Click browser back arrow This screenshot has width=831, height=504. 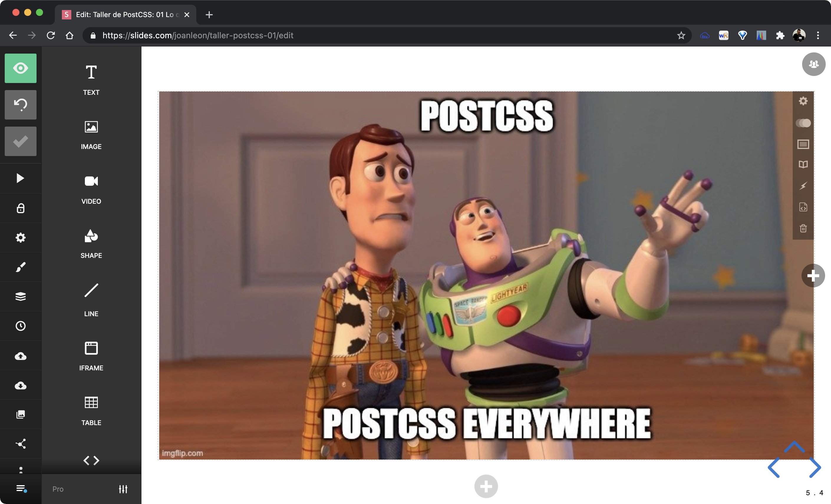point(13,35)
